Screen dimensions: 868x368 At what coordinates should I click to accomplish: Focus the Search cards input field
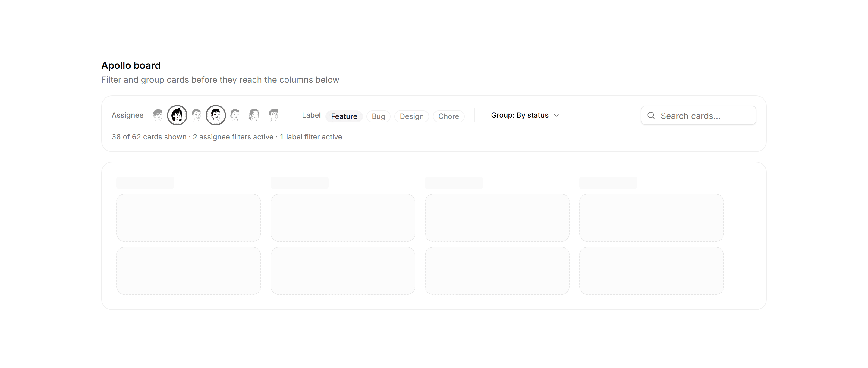[699, 115]
